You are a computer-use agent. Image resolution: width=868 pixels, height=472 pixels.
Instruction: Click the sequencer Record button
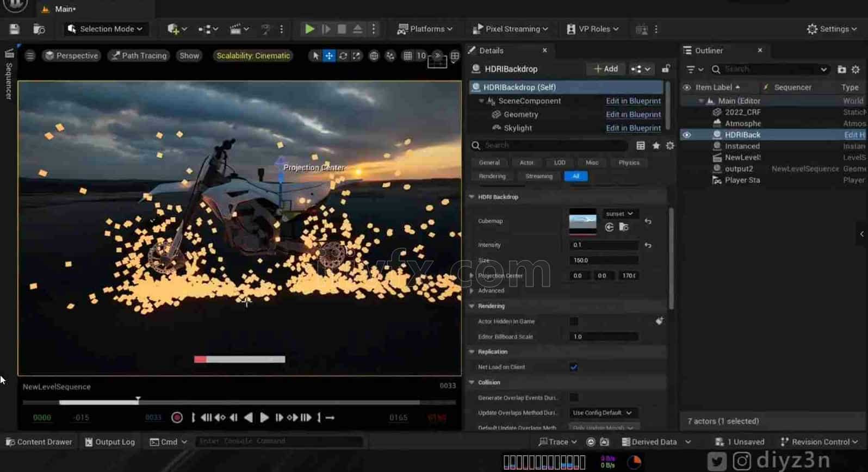point(177,418)
